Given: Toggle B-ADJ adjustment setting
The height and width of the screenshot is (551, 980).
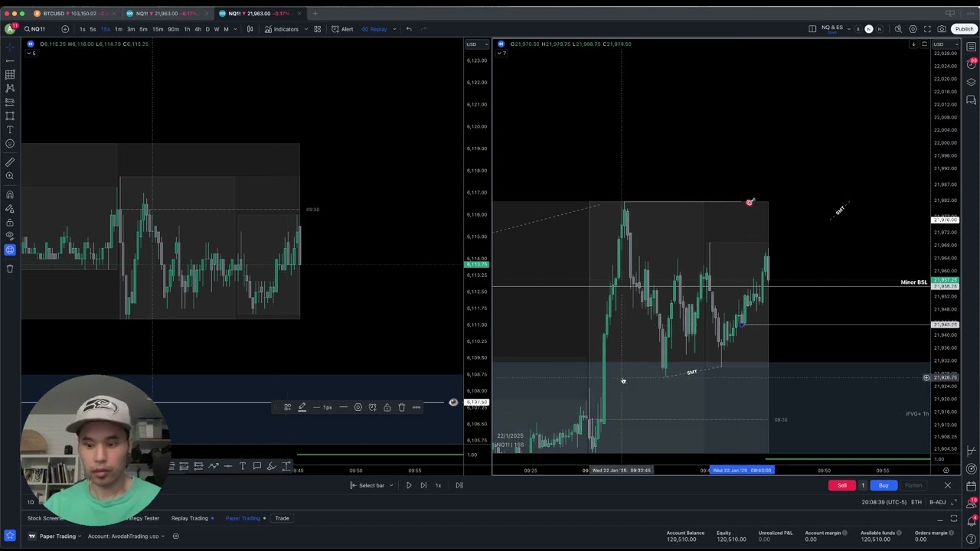Looking at the screenshot, I should [938, 502].
